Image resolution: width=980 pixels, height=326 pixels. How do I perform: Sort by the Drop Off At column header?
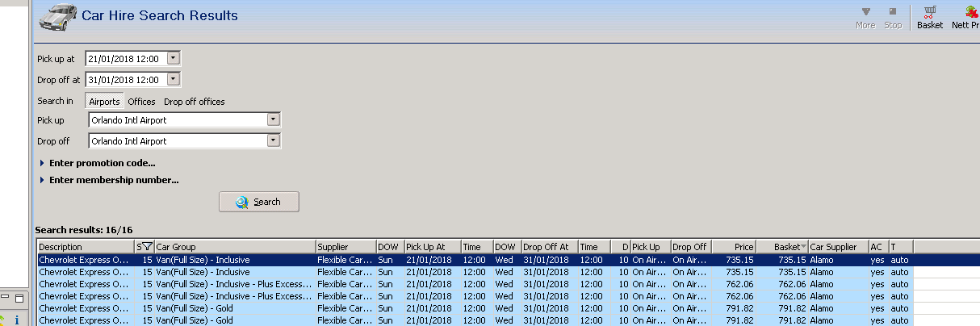[x=549, y=247]
